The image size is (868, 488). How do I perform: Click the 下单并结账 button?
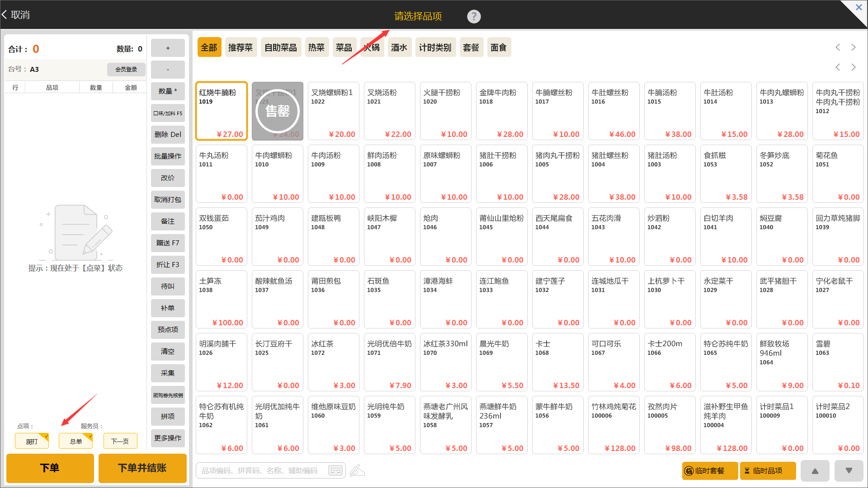142,468
